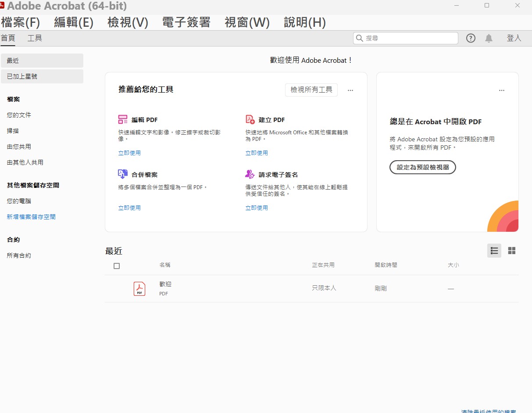
Task: Click the 新增檔案儲存空間 link
Action: coord(31,217)
